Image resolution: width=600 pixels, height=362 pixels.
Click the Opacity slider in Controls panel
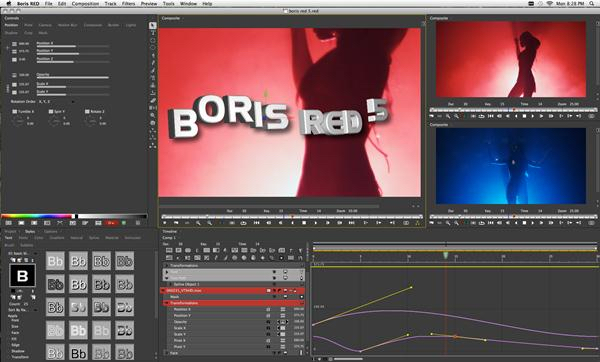tap(72, 78)
